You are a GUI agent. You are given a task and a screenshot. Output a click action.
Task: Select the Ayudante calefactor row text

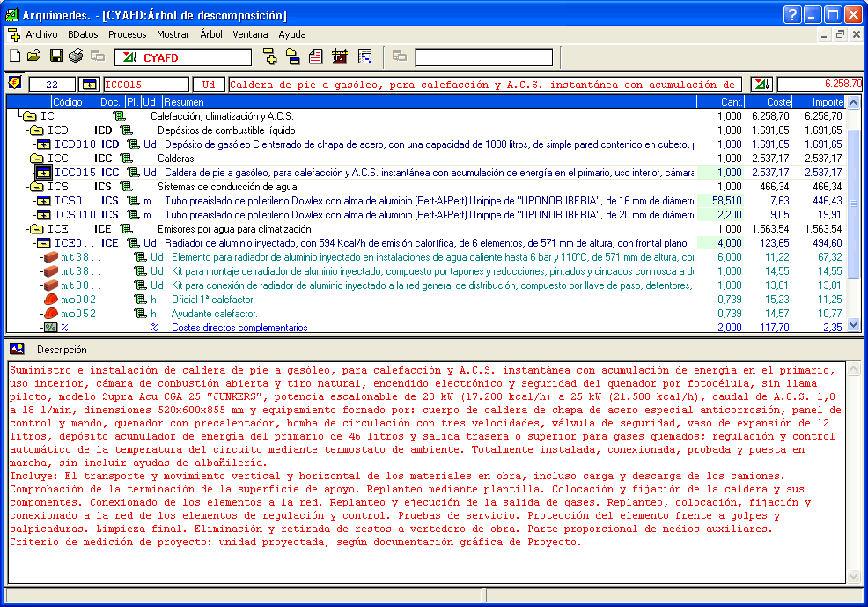click(214, 314)
